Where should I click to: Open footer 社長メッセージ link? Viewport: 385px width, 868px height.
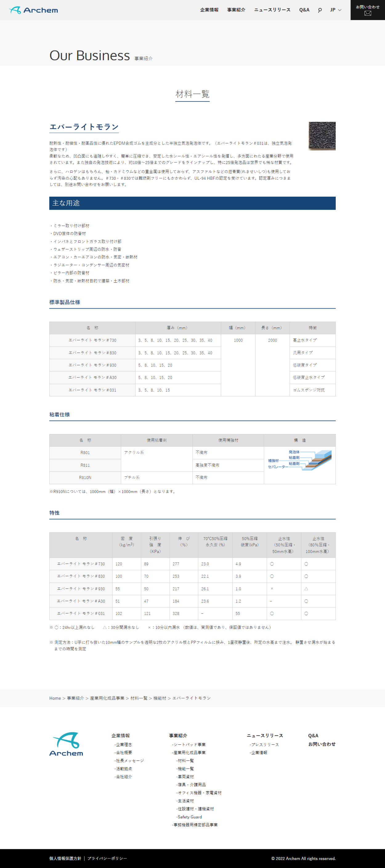pos(129,761)
